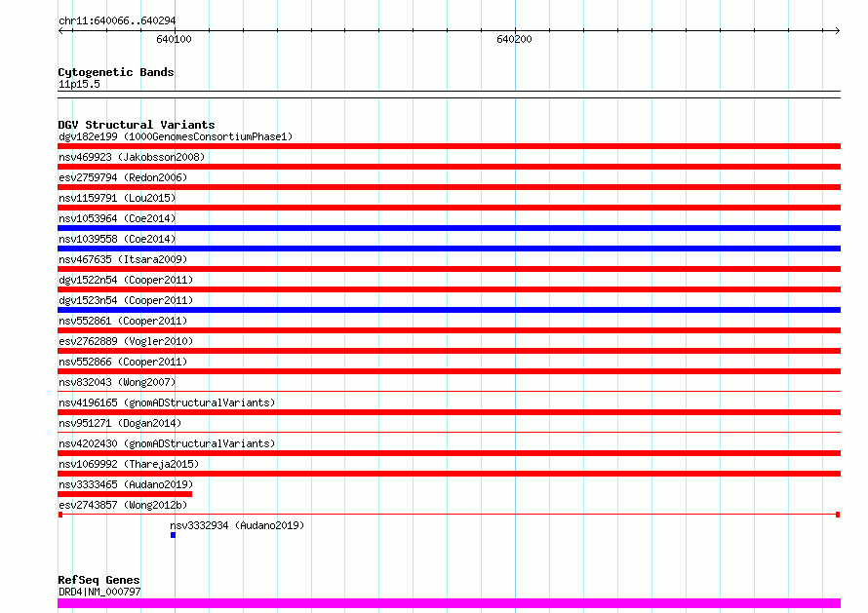The image size is (868, 613).
Task: Click the esv2743857 (Wong2012b) label
Action: (x=123, y=505)
